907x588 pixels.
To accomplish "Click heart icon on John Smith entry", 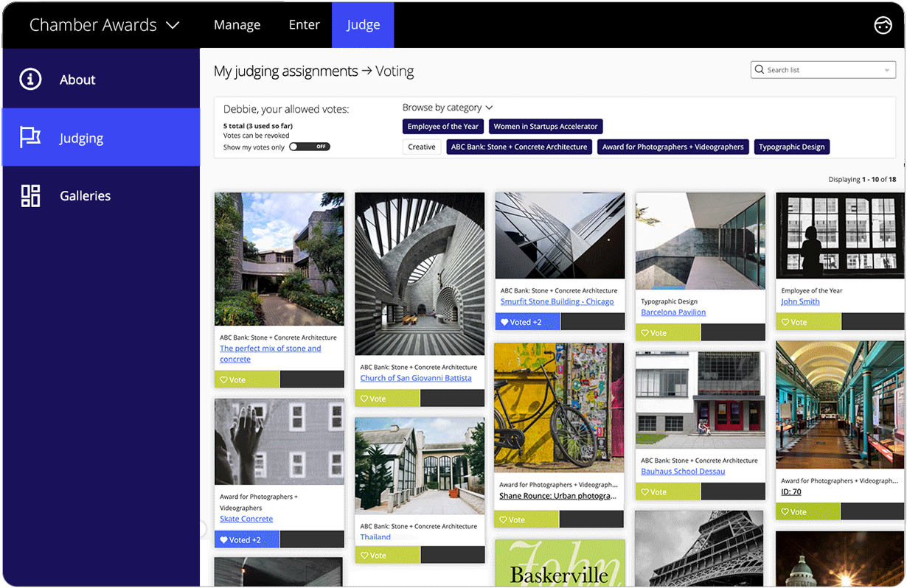I will pos(786,323).
